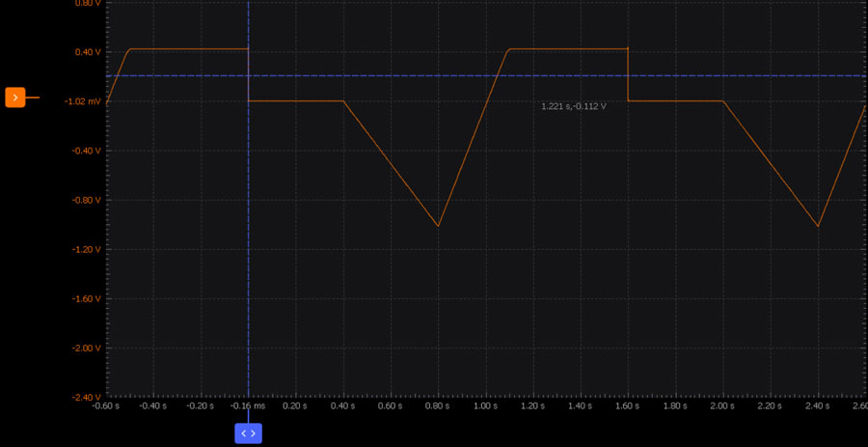868x447 pixels.
Task: Click the -0.80 V vertical axis label
Action: pyautogui.click(x=87, y=200)
